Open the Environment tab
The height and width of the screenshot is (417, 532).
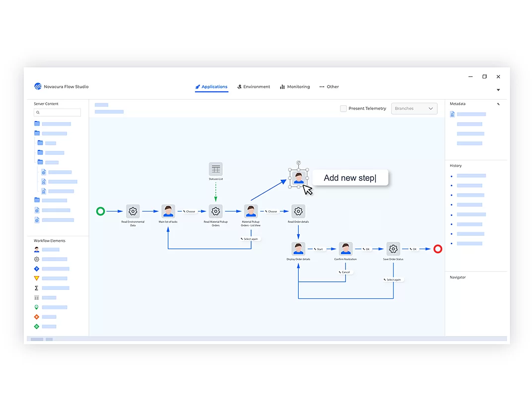254,86
